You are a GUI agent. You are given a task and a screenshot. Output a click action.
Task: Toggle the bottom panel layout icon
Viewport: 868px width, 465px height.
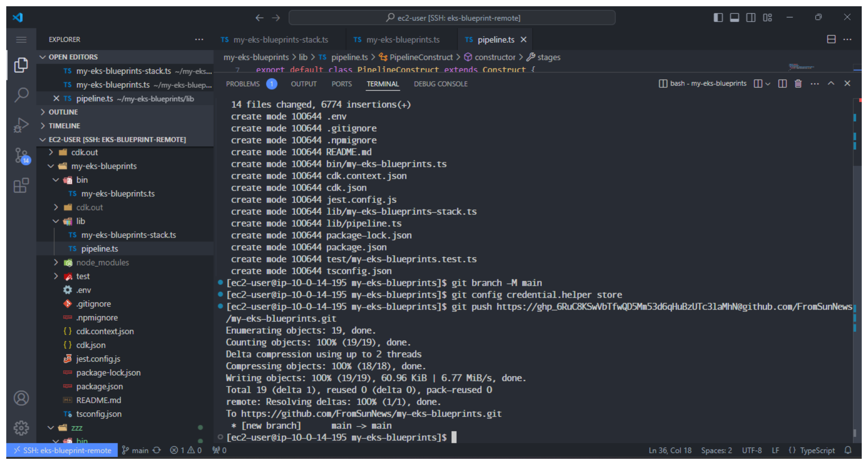tap(735, 18)
